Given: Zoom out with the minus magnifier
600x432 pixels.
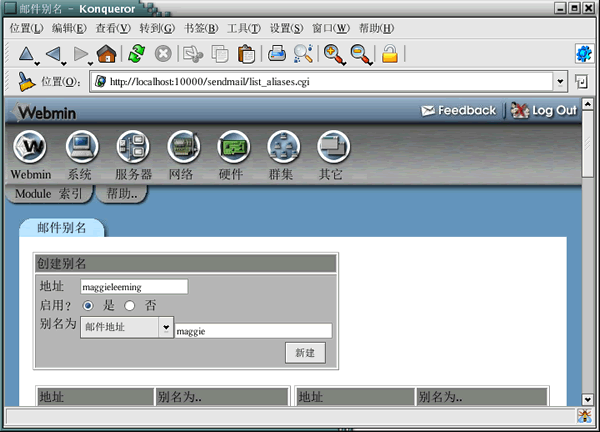Looking at the screenshot, I should pyautogui.click(x=361, y=54).
